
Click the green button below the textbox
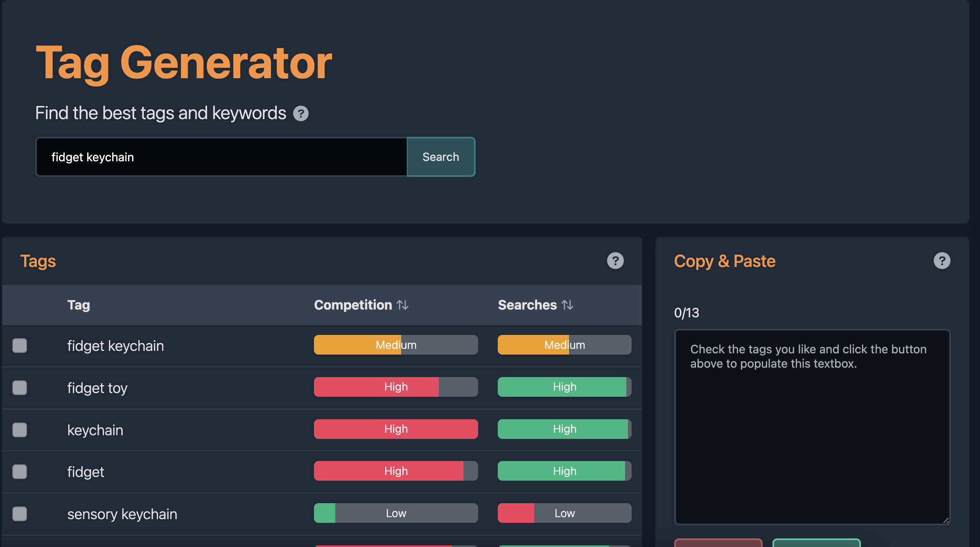(816, 543)
